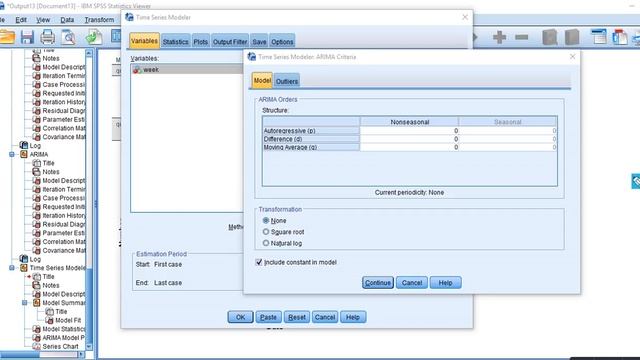Click nonseasonal Autoregressive (p) value cell
The width and height of the screenshot is (640, 360).
[409, 131]
